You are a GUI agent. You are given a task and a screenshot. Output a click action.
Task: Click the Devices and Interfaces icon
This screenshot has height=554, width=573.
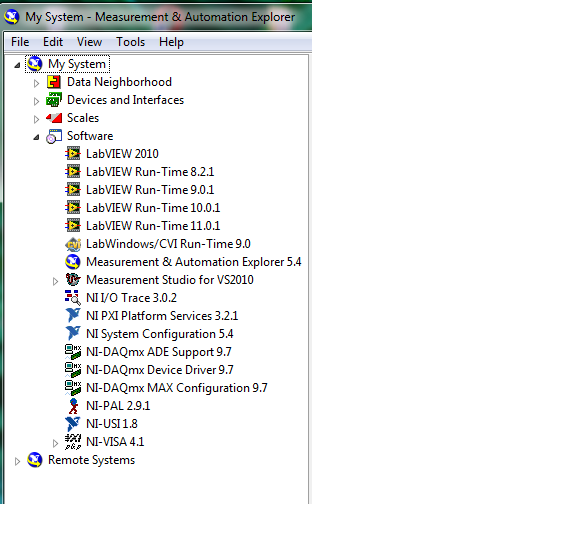54,100
